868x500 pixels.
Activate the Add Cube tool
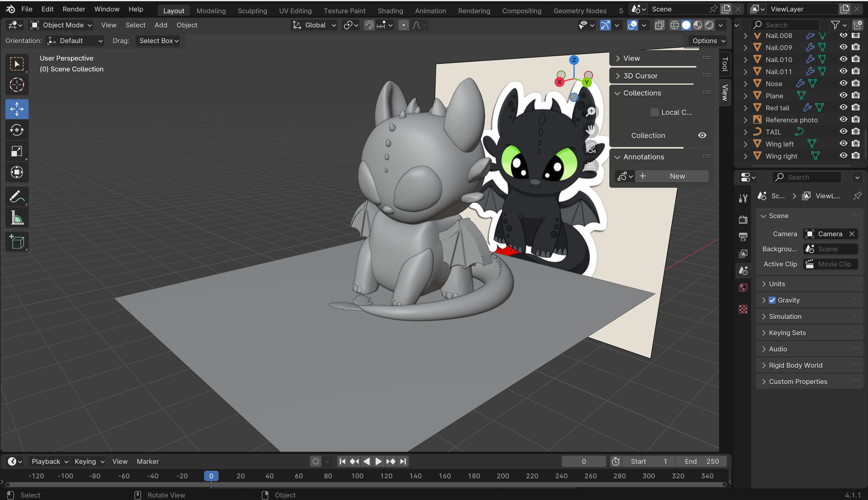[x=17, y=242]
